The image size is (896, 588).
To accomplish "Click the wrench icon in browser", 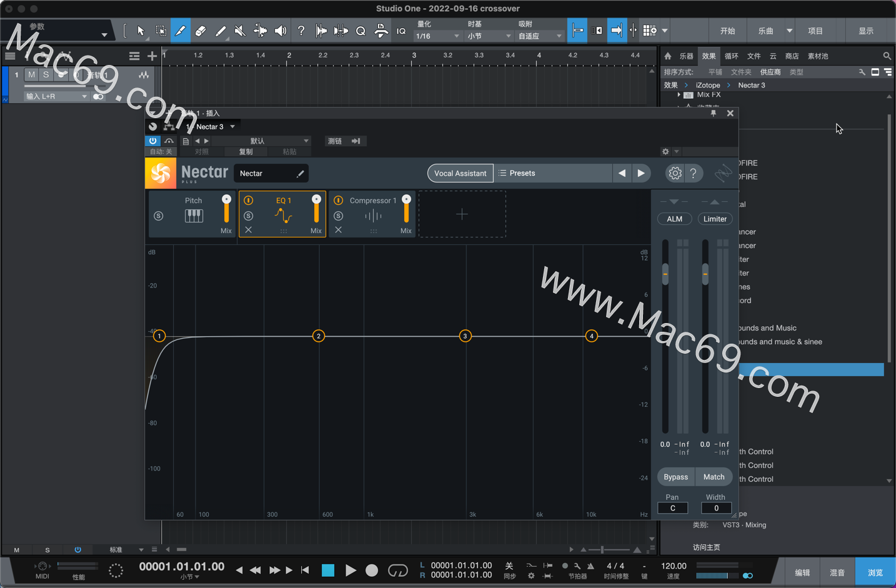I will 862,72.
